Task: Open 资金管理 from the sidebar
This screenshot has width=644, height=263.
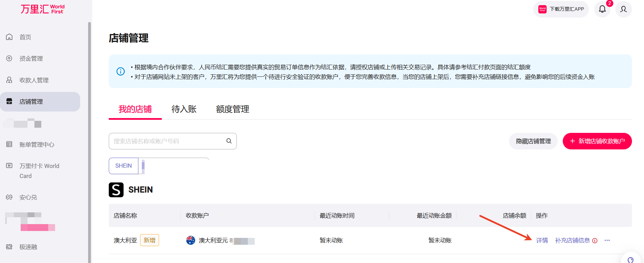Action: (x=31, y=59)
